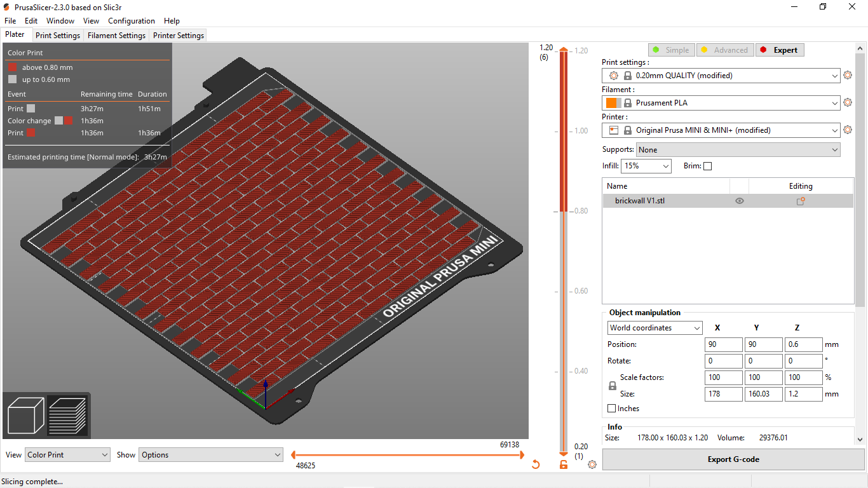Click the undo arrow icon below the horizontal slider
The image size is (868, 488).
tap(536, 464)
